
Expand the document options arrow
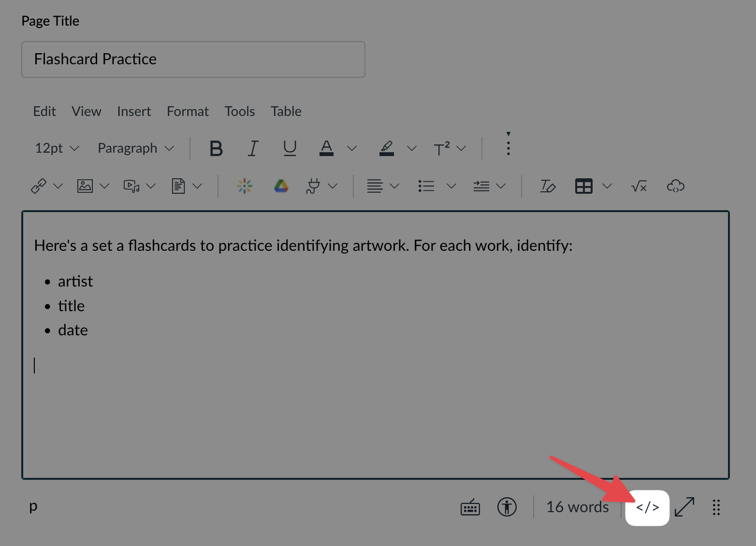[197, 186]
